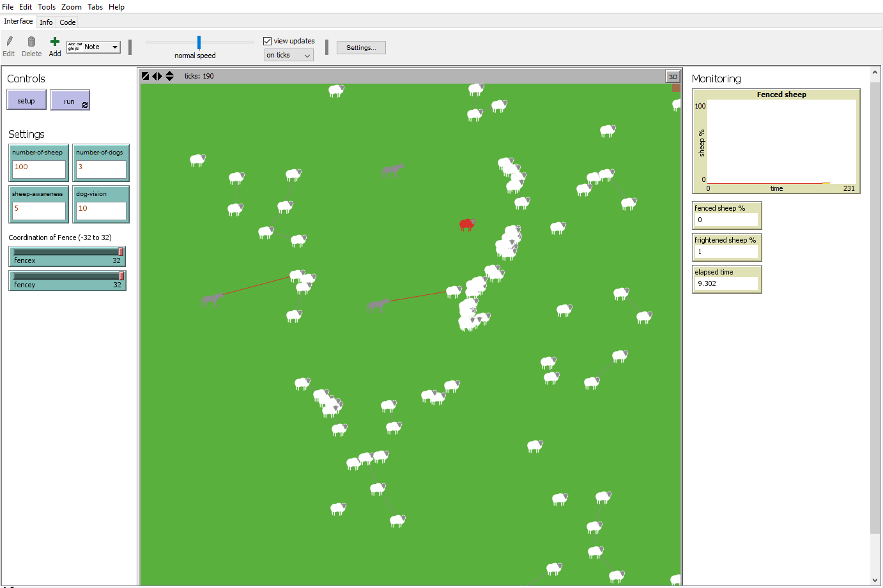Open the Note widget type dropdown
Image resolution: width=883 pixels, height=588 pixels.
click(x=93, y=47)
